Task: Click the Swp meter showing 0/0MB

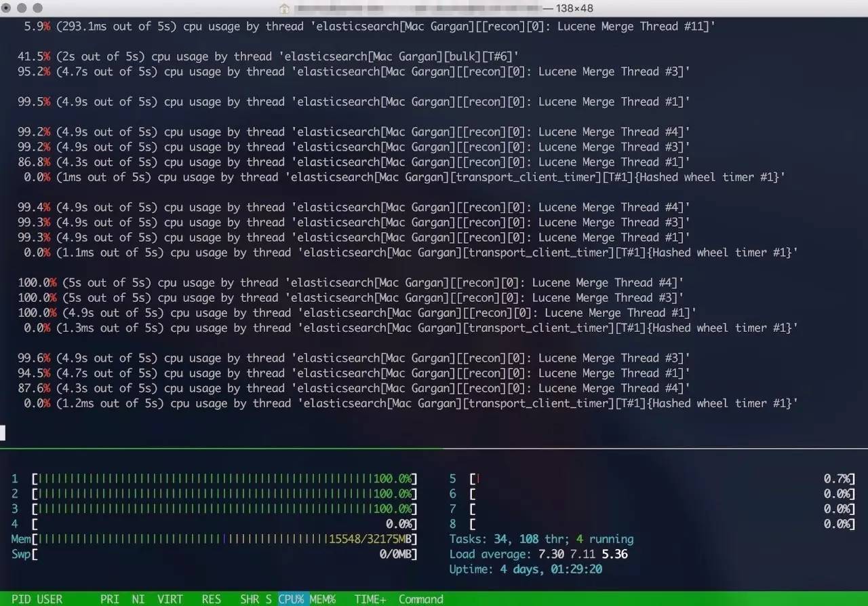Action: pos(214,554)
